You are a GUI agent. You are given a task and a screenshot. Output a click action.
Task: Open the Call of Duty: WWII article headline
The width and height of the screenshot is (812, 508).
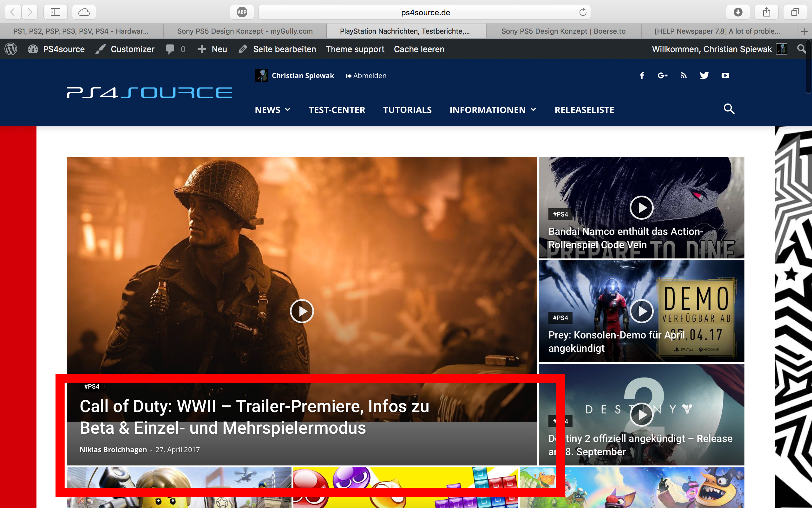coord(254,417)
